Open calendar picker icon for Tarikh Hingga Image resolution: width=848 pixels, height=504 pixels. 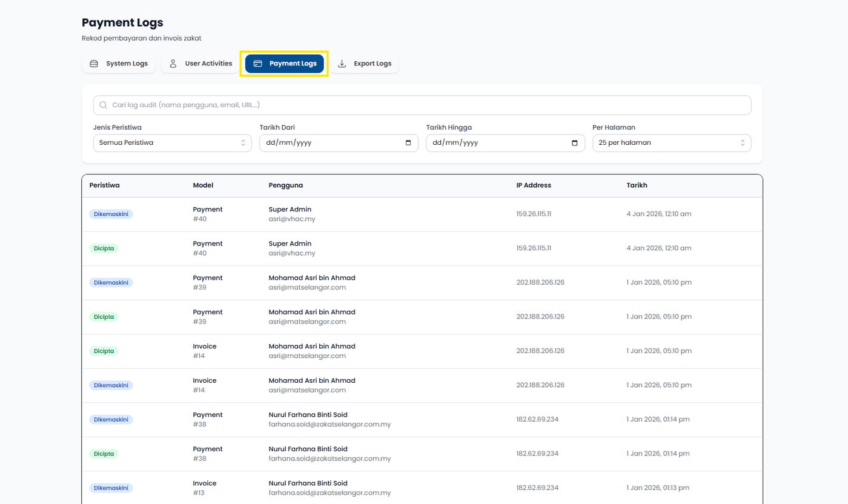coord(575,143)
